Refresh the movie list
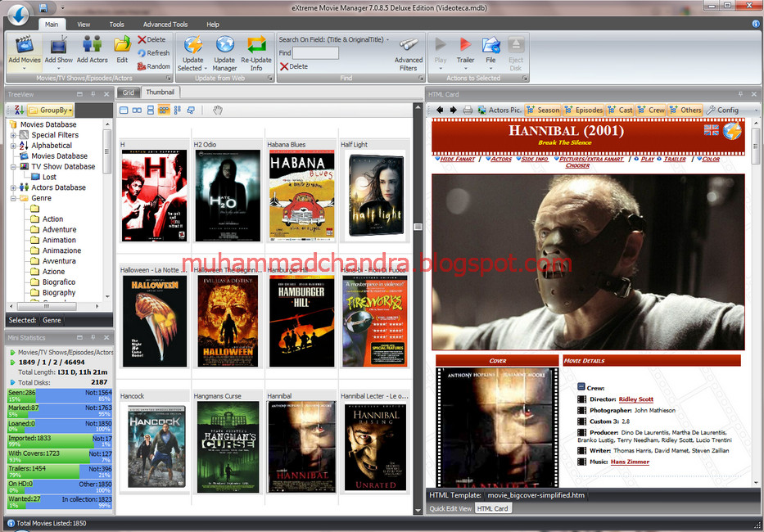 pos(153,52)
